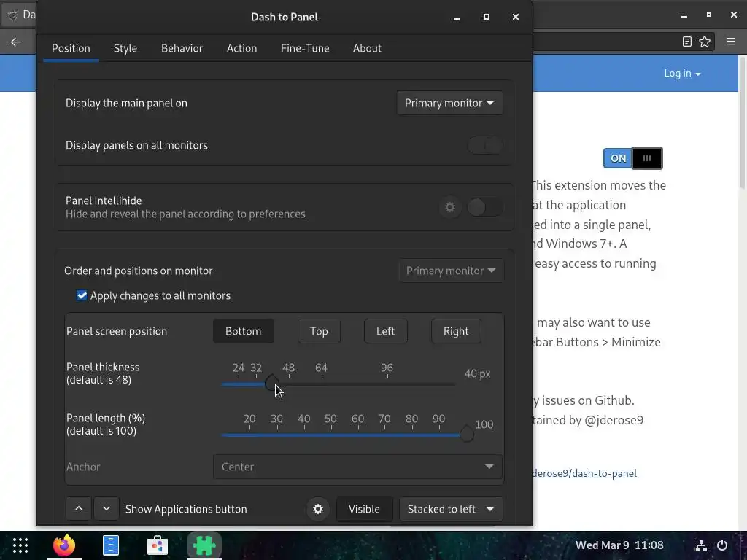Viewport: 747px width, 560px height.
Task: Open Display the main panel on dropdown
Action: click(x=449, y=103)
